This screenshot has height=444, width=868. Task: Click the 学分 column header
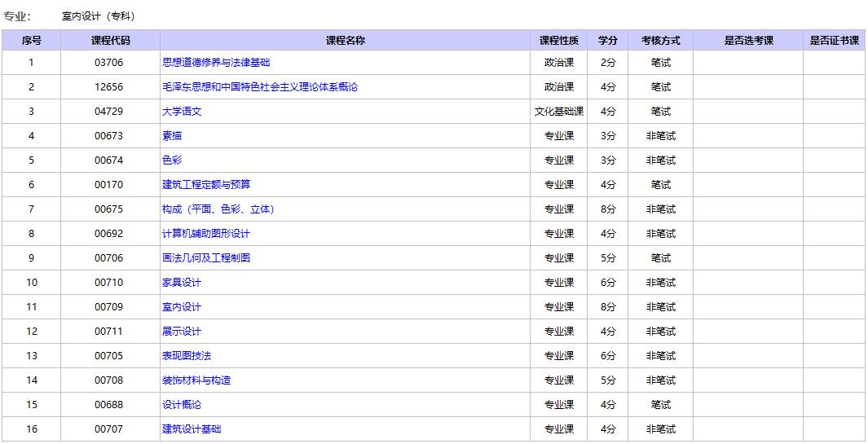[608, 41]
